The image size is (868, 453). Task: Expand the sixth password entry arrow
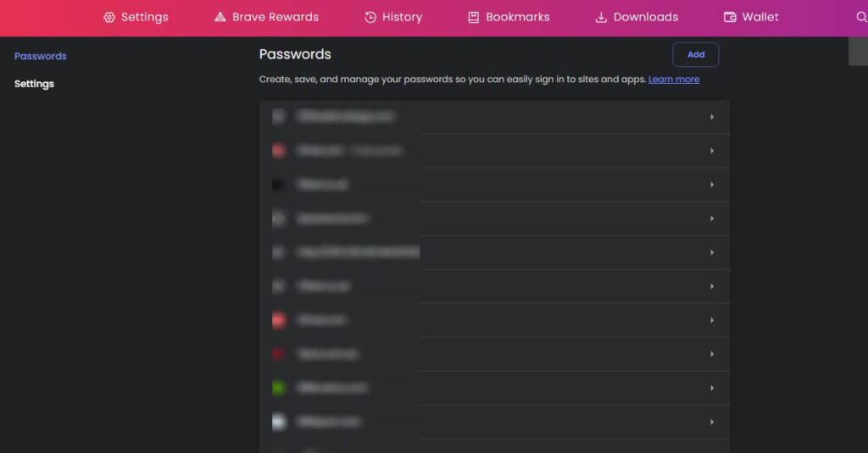(712, 286)
